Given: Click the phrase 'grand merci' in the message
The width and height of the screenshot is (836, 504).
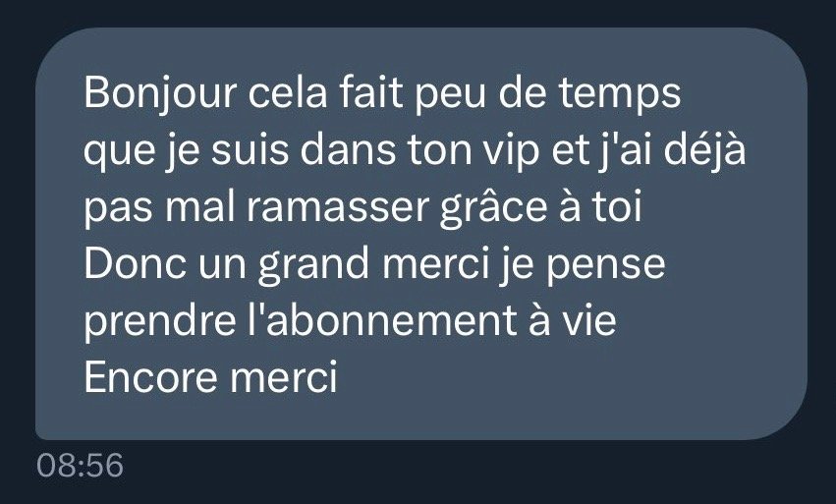Looking at the screenshot, I should point(374,265).
